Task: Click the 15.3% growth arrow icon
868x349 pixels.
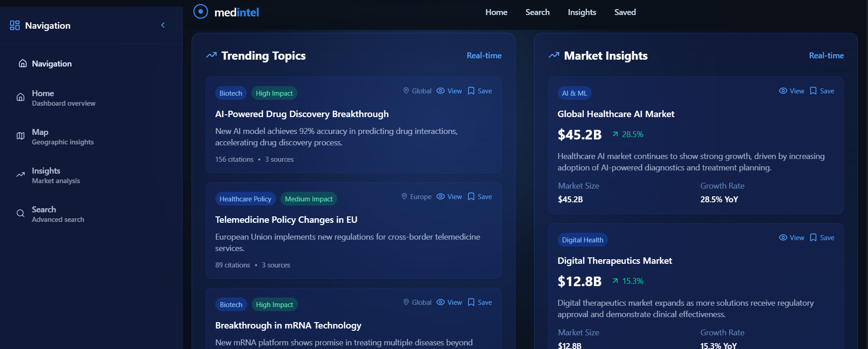Action: point(615,281)
